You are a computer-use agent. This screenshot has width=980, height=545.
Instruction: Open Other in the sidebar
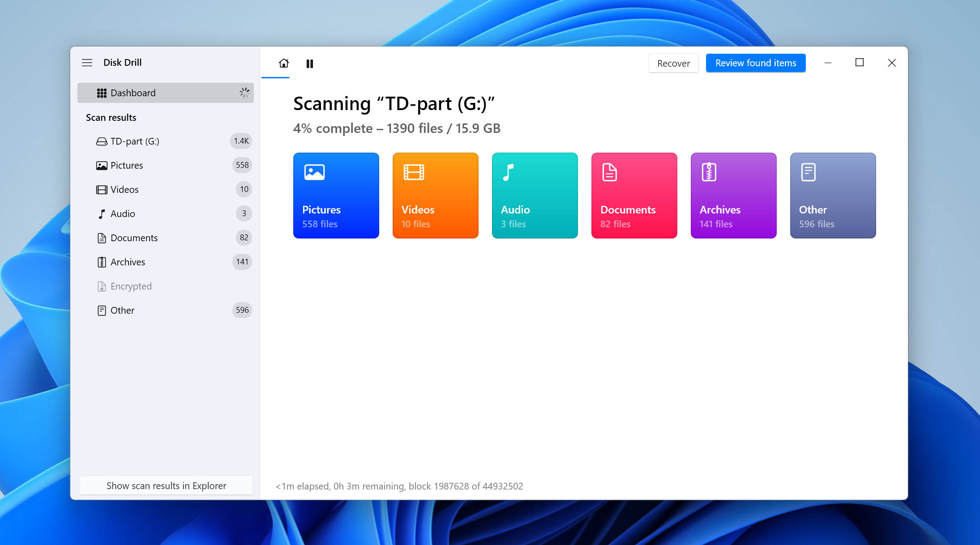(166, 310)
